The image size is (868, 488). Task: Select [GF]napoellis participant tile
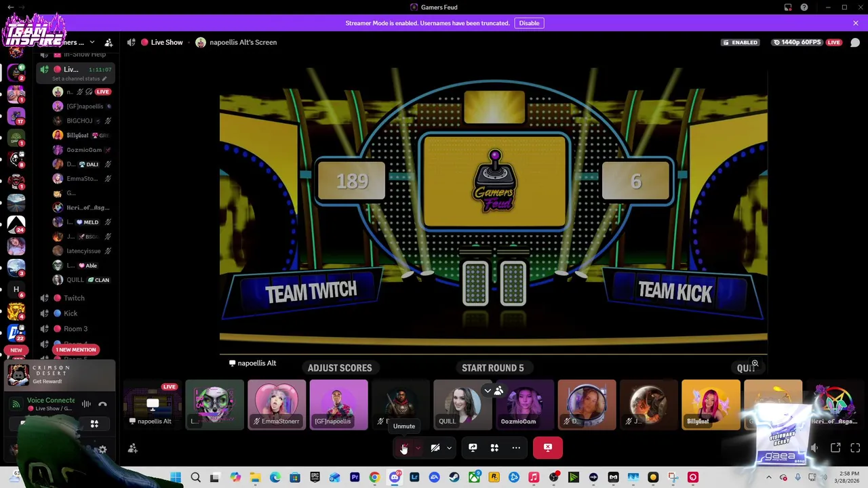tap(338, 405)
